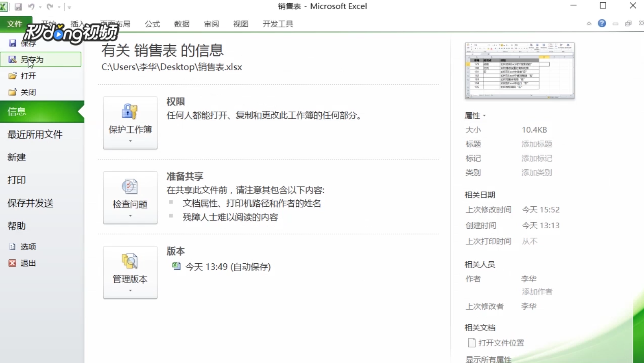Click the 添加作者 field
The height and width of the screenshot is (363, 644).
pos(537,291)
